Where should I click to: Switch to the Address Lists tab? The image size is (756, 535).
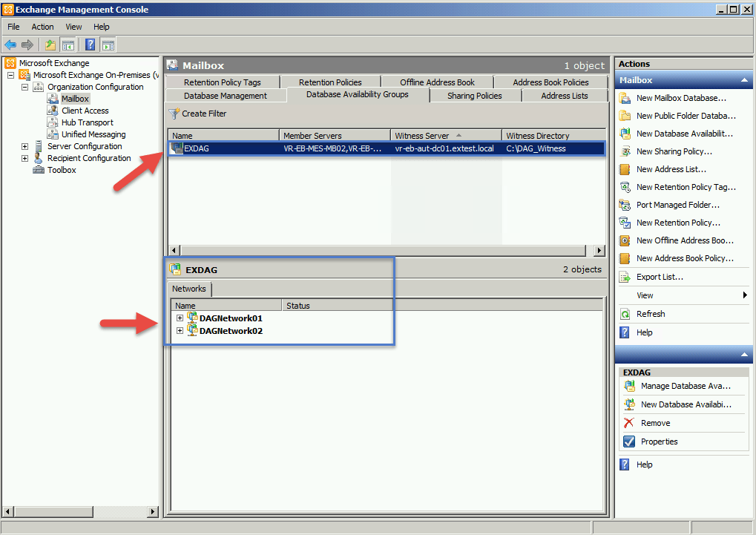coord(565,96)
